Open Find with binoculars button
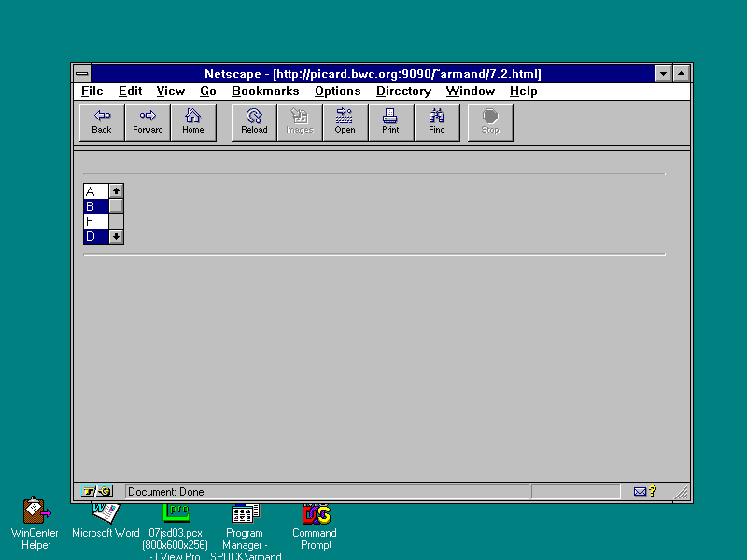The image size is (747, 560). click(x=437, y=122)
